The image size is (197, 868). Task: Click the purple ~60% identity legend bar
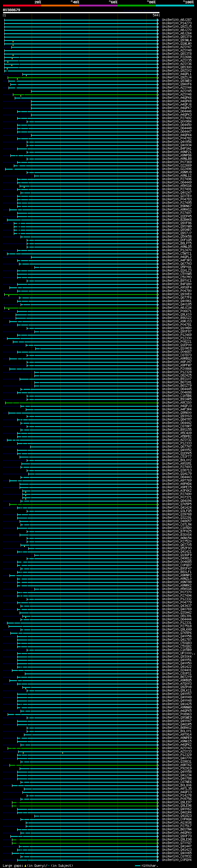pyautogui.click(x=99, y=6)
